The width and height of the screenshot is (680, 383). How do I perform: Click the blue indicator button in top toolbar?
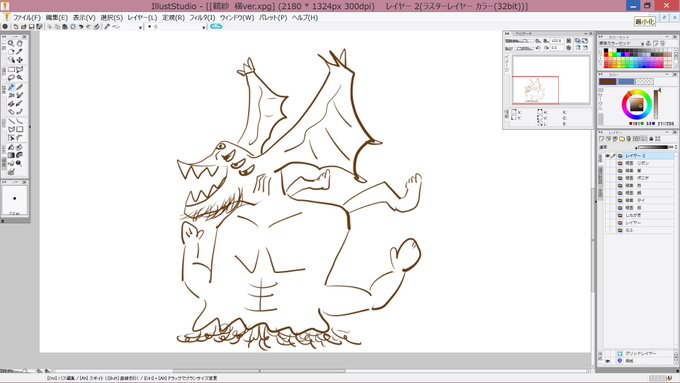(x=216, y=26)
